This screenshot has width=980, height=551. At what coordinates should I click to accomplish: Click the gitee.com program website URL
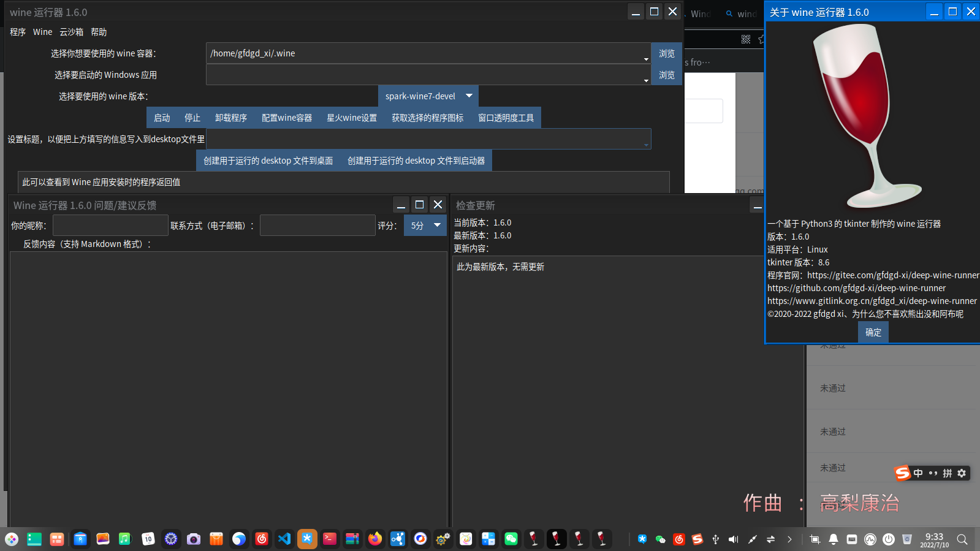pos(893,275)
